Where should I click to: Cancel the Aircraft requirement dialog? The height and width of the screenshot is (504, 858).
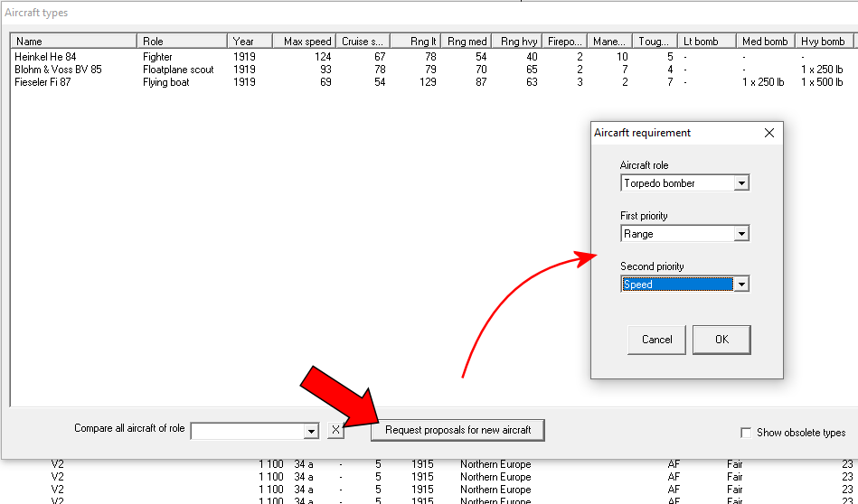pyautogui.click(x=656, y=340)
